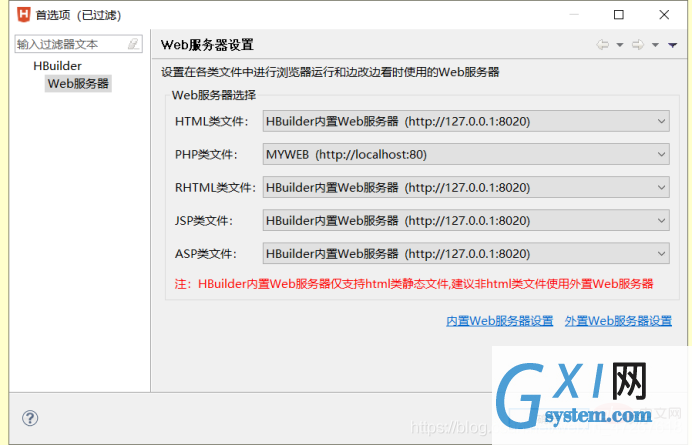Click the RHTML类文件 label
The height and width of the screenshot is (446, 692).
(215, 187)
